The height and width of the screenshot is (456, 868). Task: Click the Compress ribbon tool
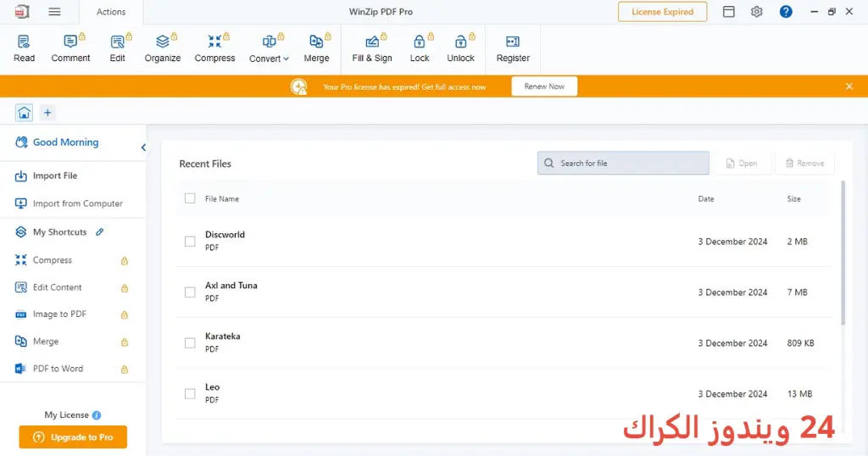click(x=214, y=48)
